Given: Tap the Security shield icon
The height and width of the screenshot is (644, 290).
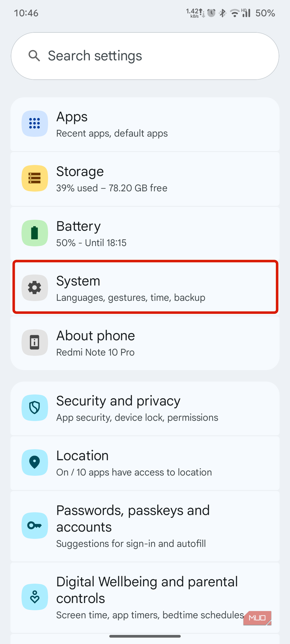Looking at the screenshot, I should point(35,408).
